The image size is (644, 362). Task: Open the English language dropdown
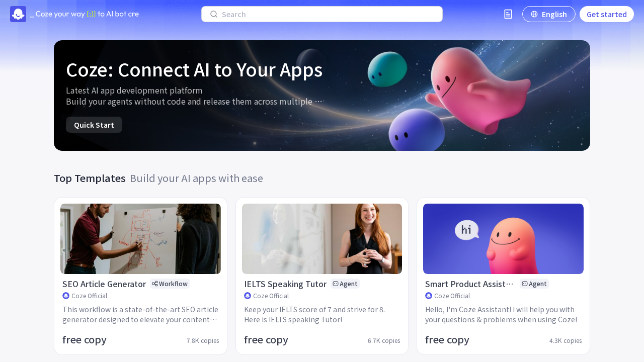[x=549, y=14]
